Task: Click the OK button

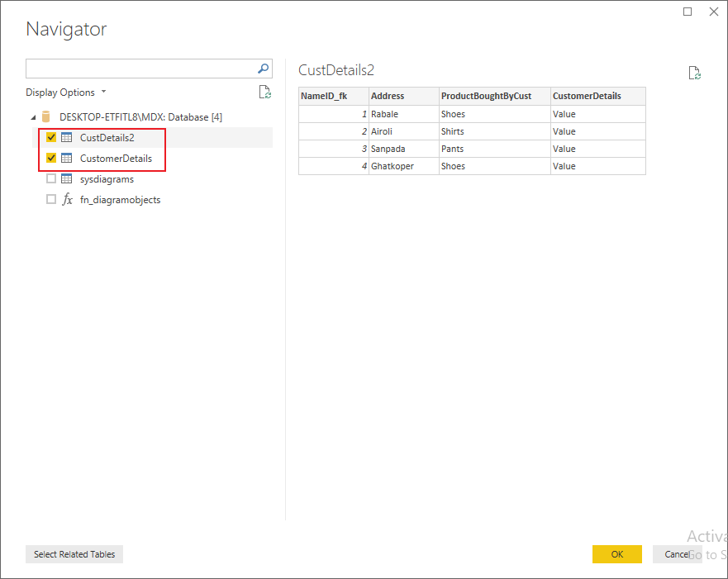Action: tap(617, 553)
